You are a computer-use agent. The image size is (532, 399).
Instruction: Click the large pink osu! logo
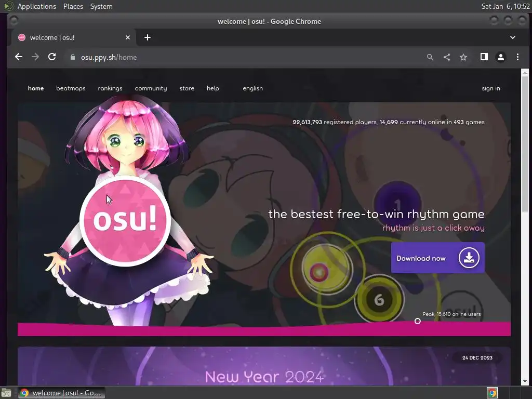tap(125, 220)
